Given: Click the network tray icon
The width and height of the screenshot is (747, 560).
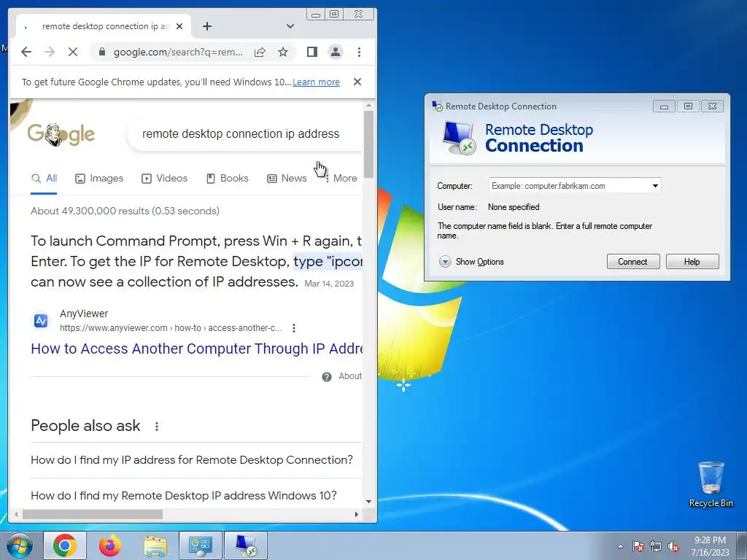Looking at the screenshot, I should pos(656,546).
